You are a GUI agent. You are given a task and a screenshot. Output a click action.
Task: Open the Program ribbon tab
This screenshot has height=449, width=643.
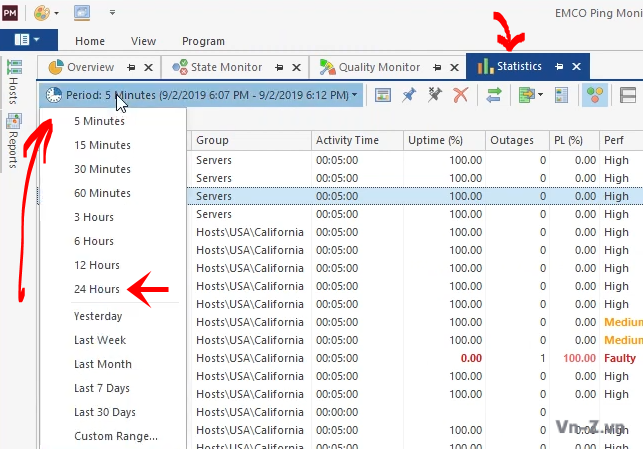pos(203,41)
